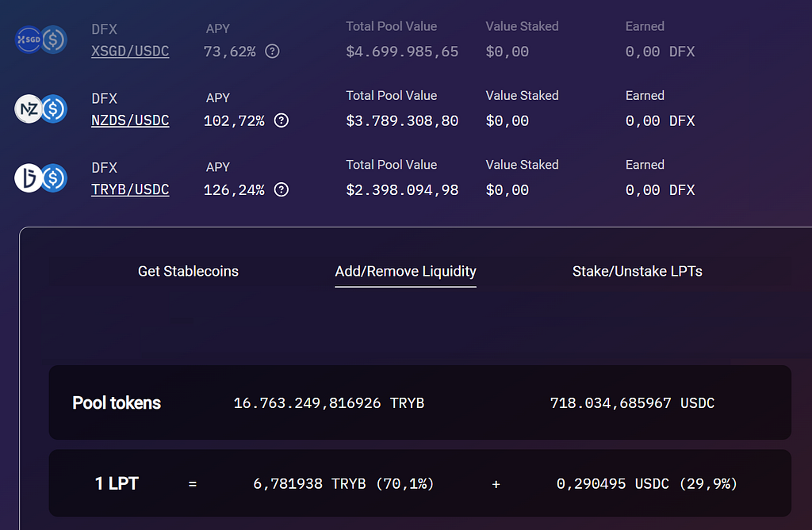
Task: Click the 1 LPT label
Action: [117, 483]
